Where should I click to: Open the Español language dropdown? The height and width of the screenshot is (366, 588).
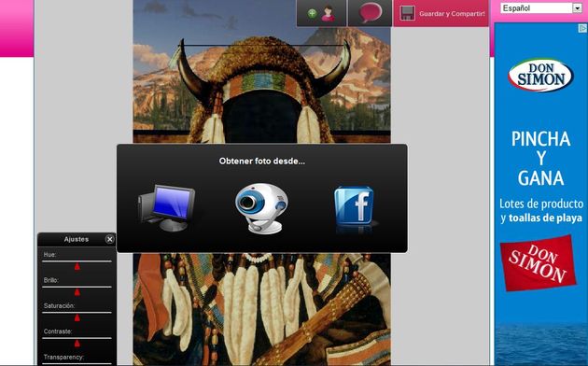(x=540, y=7)
